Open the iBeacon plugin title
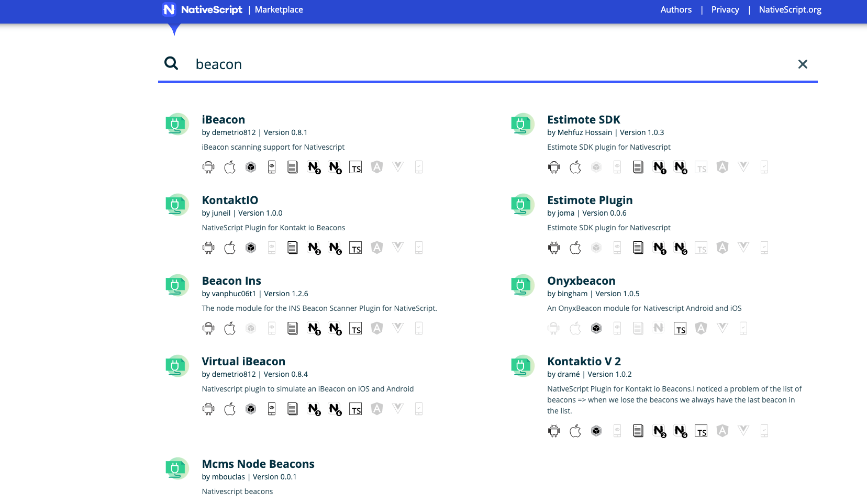The height and width of the screenshot is (504, 867). click(224, 119)
